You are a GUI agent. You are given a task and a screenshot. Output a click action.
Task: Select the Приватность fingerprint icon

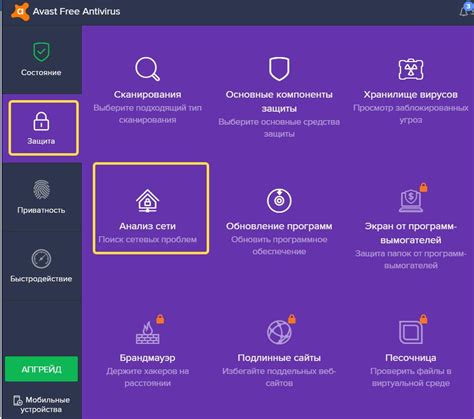(41, 189)
